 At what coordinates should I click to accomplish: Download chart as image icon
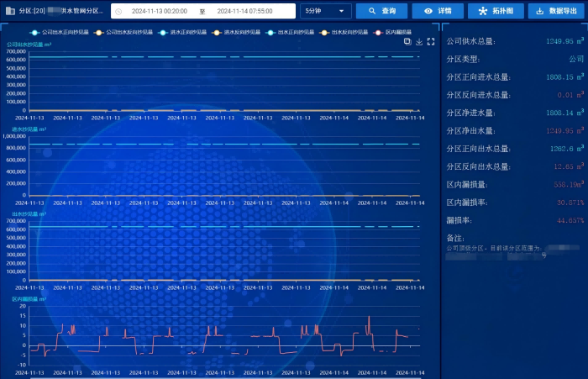[x=419, y=41]
